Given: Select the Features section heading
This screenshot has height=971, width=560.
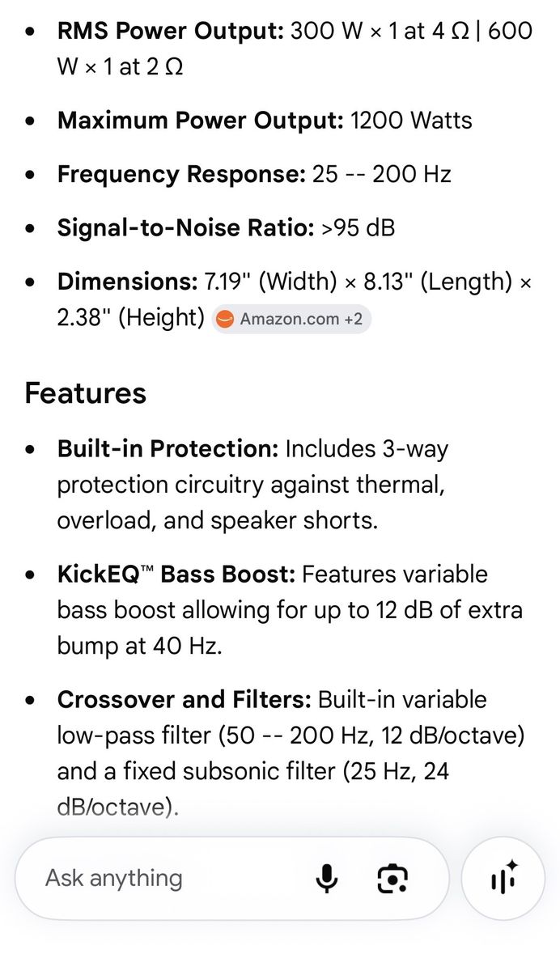Looking at the screenshot, I should (85, 392).
